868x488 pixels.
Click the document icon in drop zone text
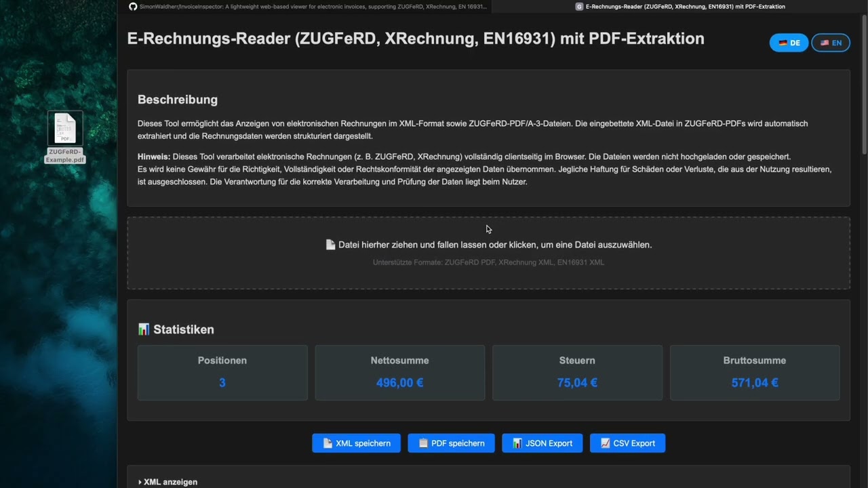pos(330,245)
